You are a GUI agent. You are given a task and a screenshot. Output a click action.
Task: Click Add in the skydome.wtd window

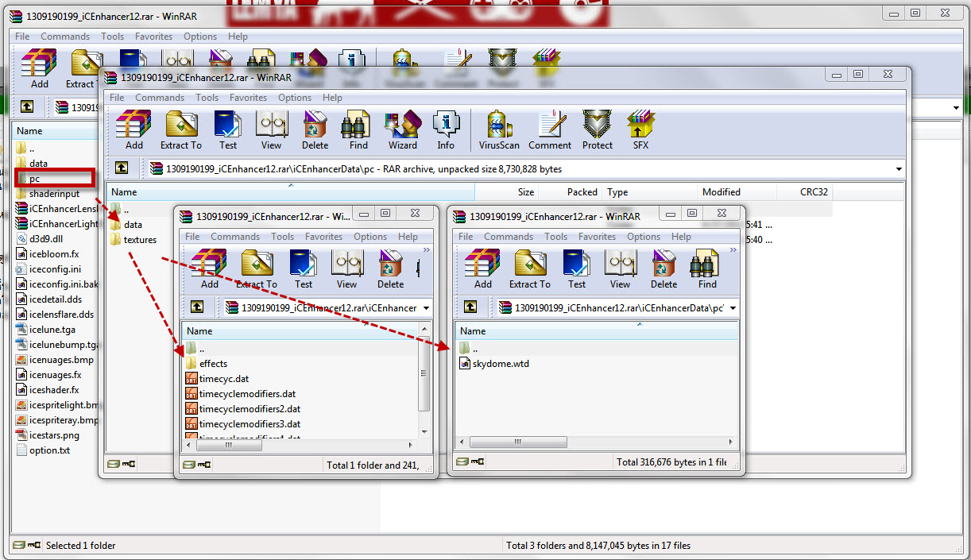pos(483,269)
